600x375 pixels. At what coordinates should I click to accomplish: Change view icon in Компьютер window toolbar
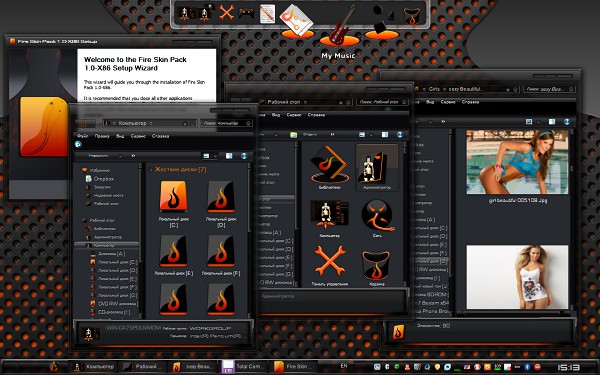[206, 156]
